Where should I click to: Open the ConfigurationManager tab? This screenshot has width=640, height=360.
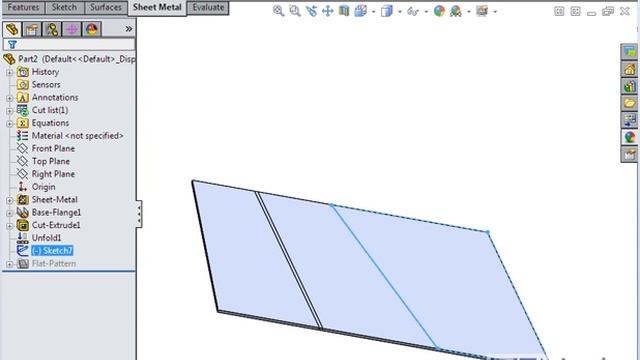click(x=52, y=29)
